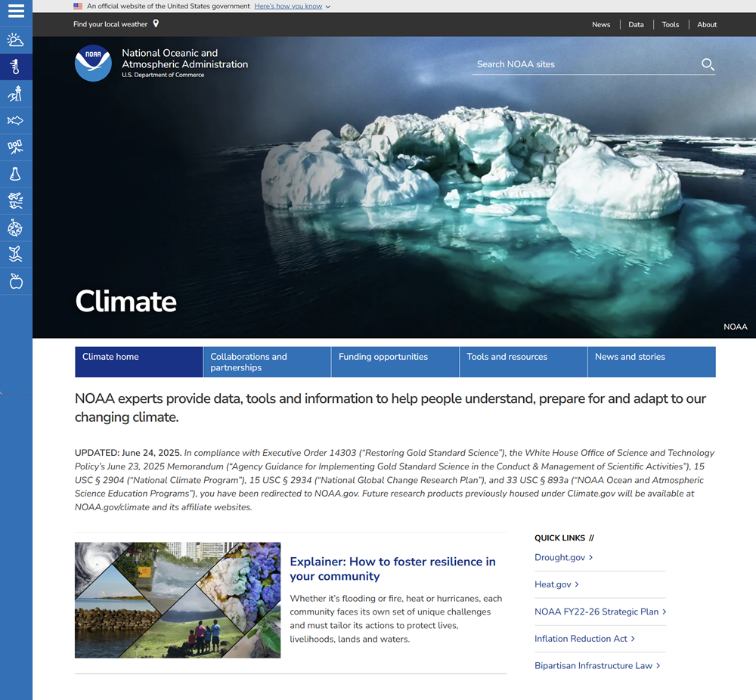The width and height of the screenshot is (756, 700).
Task: Click the large Climate page heading
Action: (125, 302)
